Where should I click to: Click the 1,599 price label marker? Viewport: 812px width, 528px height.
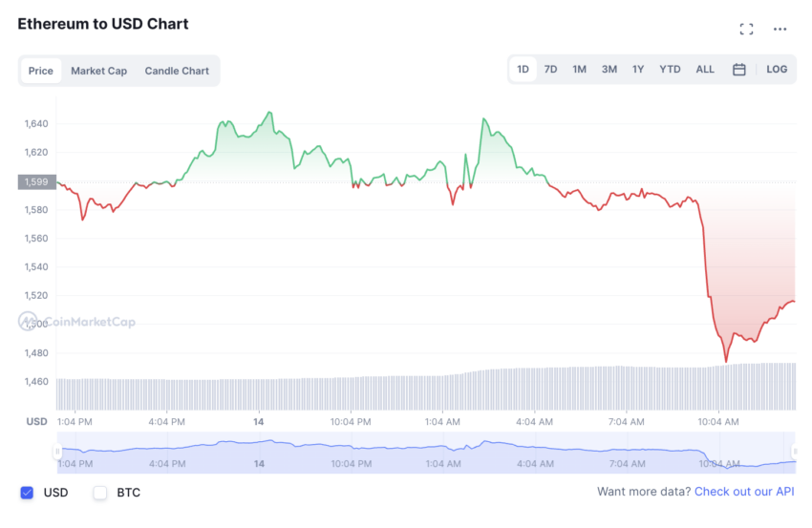(36, 181)
